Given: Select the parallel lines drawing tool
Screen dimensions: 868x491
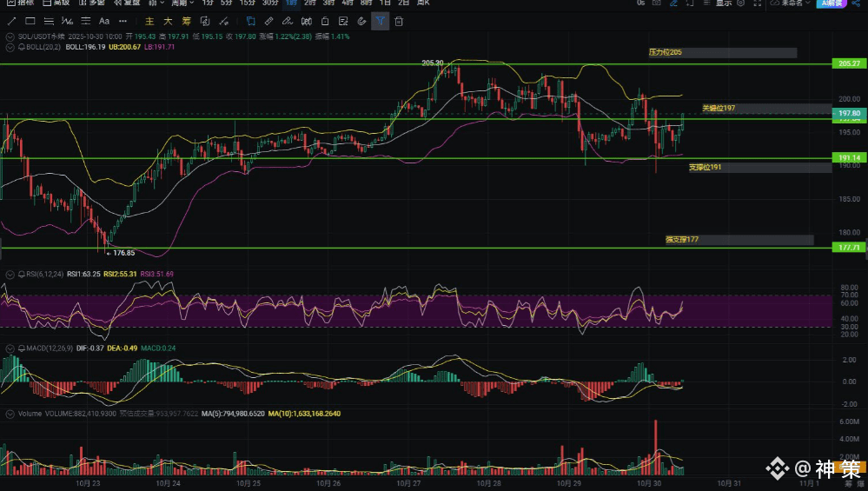Looking at the screenshot, I should (50, 21).
